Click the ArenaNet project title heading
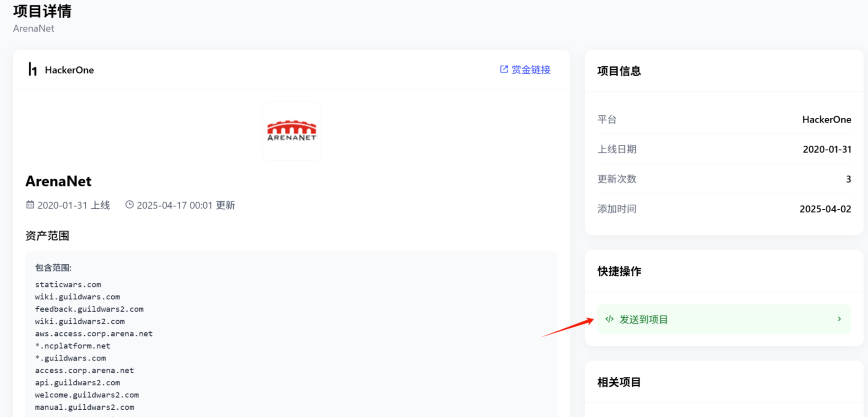868x417 pixels. click(x=58, y=181)
